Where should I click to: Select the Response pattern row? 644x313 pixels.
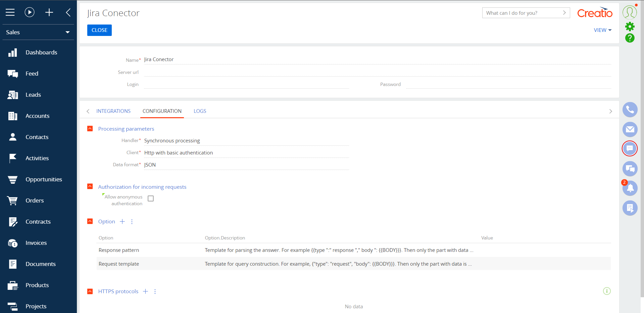click(x=354, y=250)
